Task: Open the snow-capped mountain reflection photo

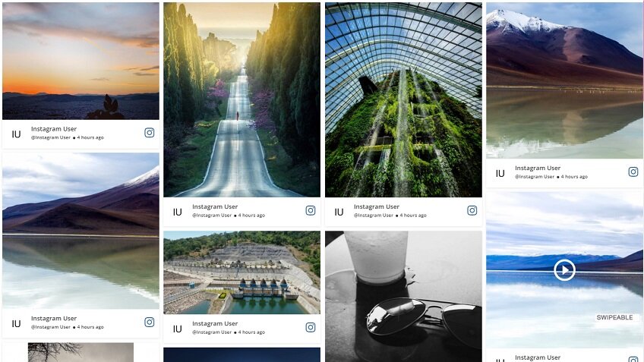Action: click(565, 80)
